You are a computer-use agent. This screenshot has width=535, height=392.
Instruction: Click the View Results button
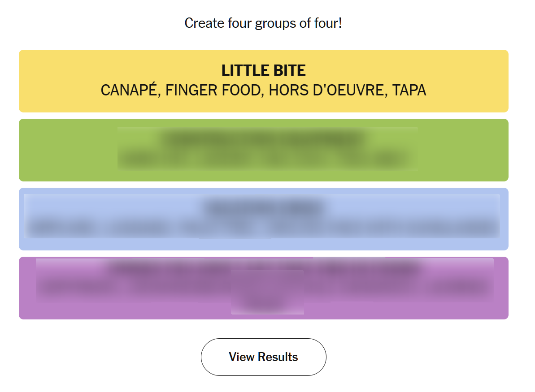point(263,357)
